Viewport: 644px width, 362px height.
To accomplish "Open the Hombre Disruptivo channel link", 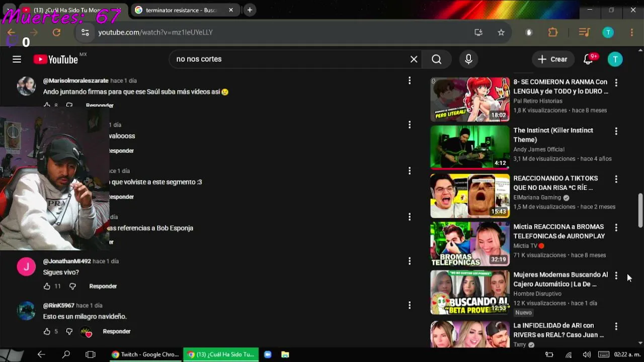I will click(537, 294).
